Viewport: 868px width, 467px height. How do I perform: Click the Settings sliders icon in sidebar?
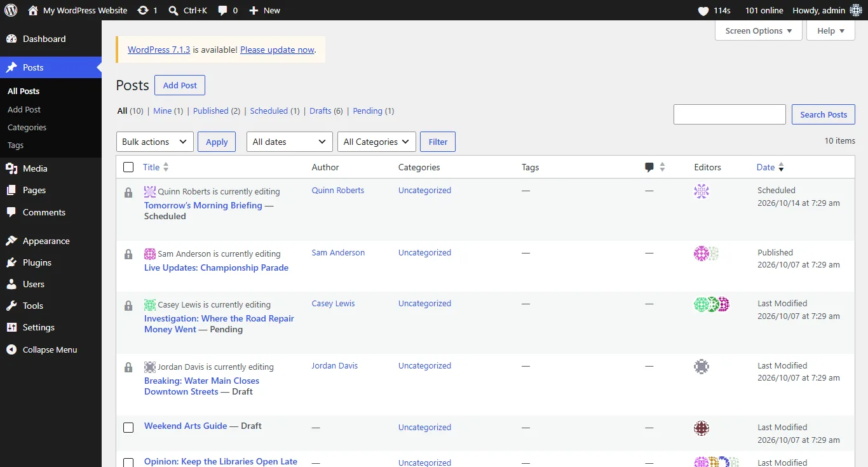point(11,327)
